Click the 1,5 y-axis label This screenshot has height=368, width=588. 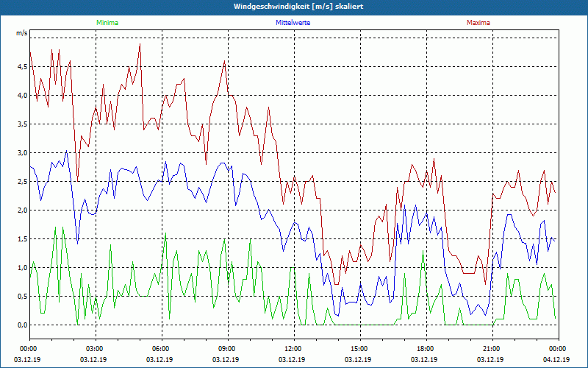pyautogui.click(x=22, y=239)
